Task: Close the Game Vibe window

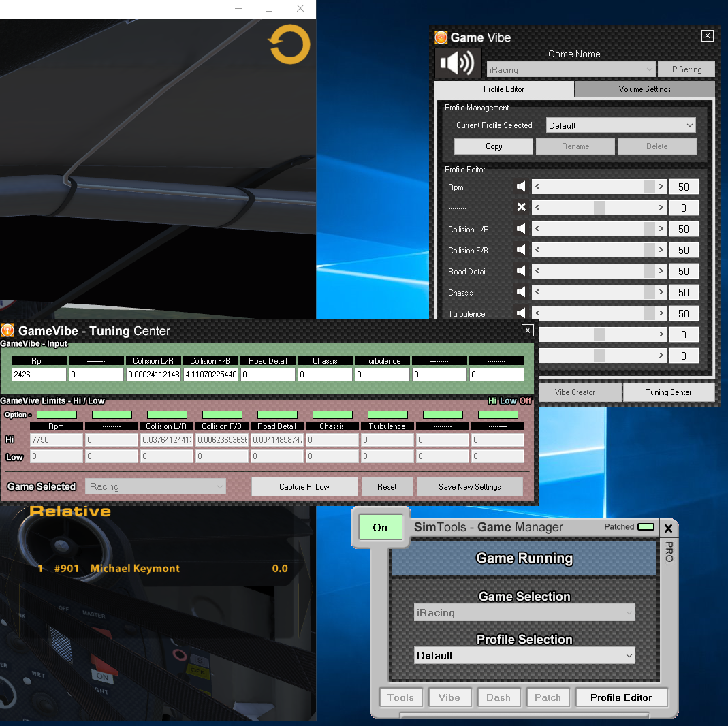Action: tap(707, 35)
